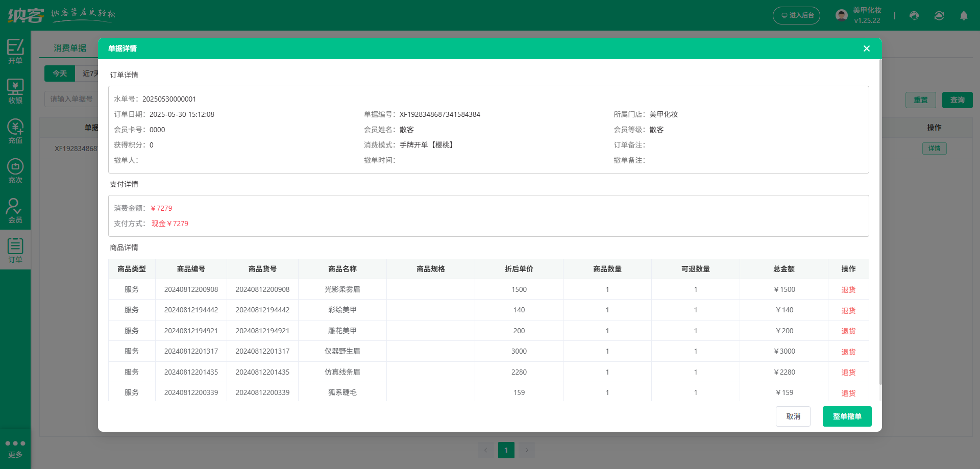This screenshot has height=469, width=980.
Task: Click 退货 for 仪器野生眉 row
Action: click(848, 352)
